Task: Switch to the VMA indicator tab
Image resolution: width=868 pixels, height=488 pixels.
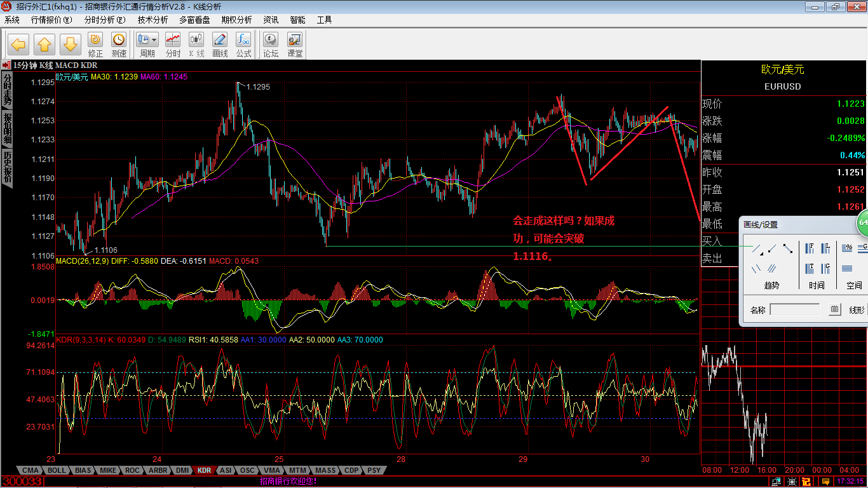Action: click(271, 470)
